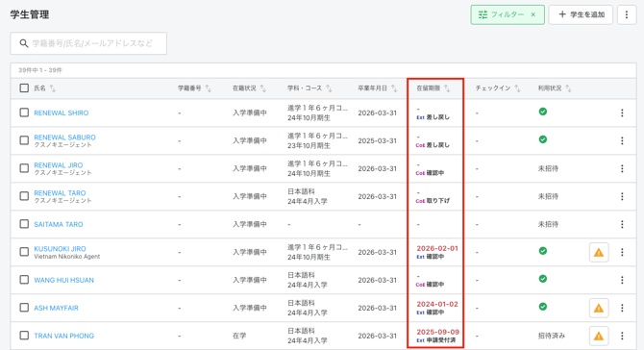Check the box for TRAN VAN PHONG
The height and width of the screenshot is (350, 644).
[x=24, y=336]
